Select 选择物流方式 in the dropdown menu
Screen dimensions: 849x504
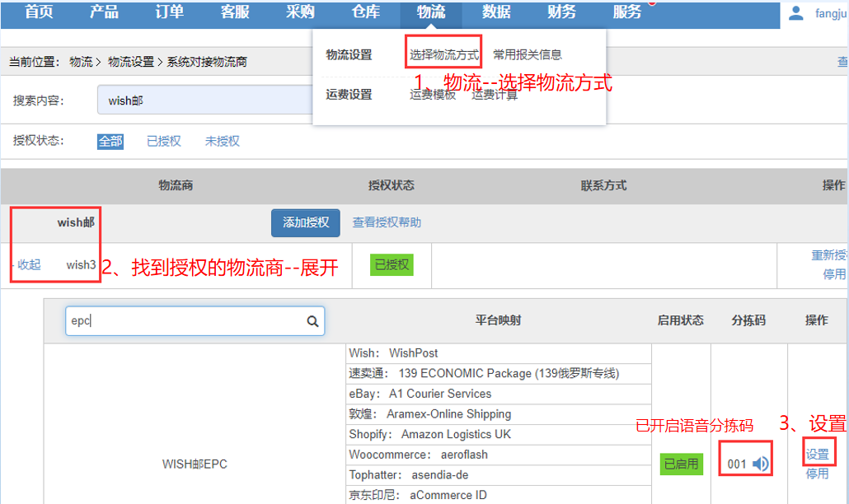(444, 54)
